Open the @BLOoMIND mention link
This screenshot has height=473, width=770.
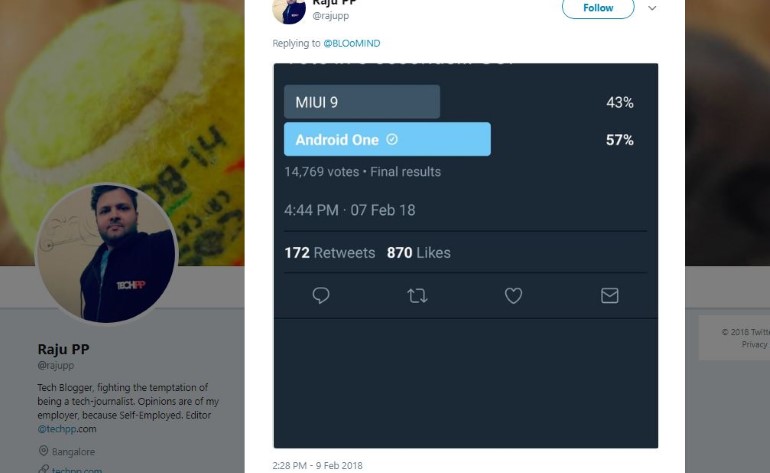pos(351,44)
